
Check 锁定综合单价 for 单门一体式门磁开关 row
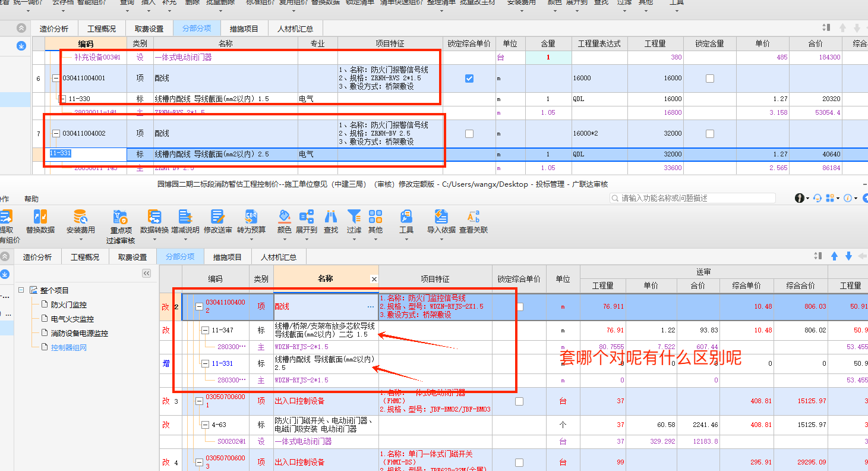pyautogui.click(x=519, y=463)
